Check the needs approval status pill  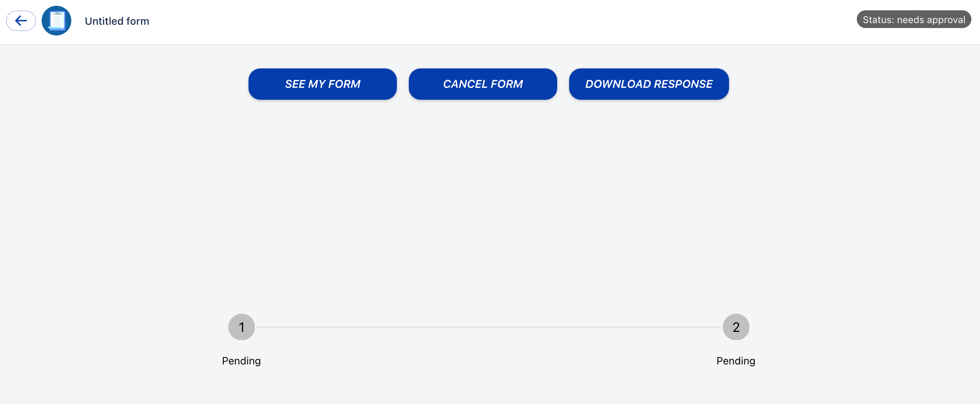(914, 19)
